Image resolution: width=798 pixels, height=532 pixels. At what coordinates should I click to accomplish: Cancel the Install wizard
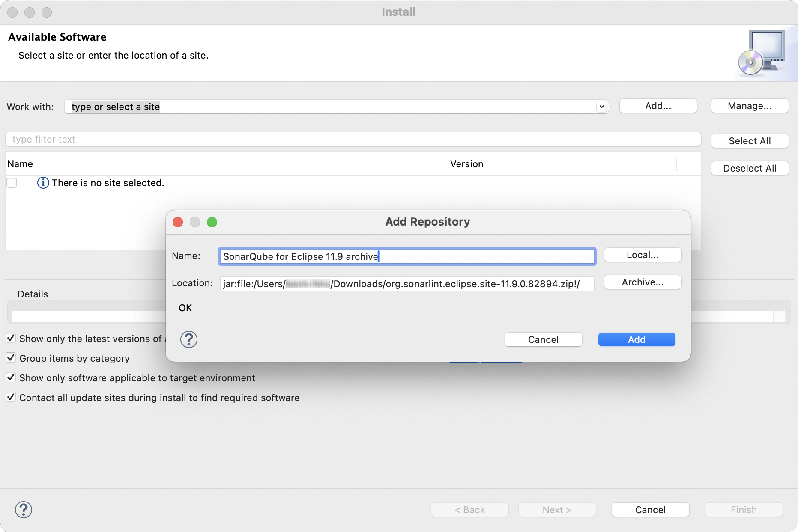650,510
